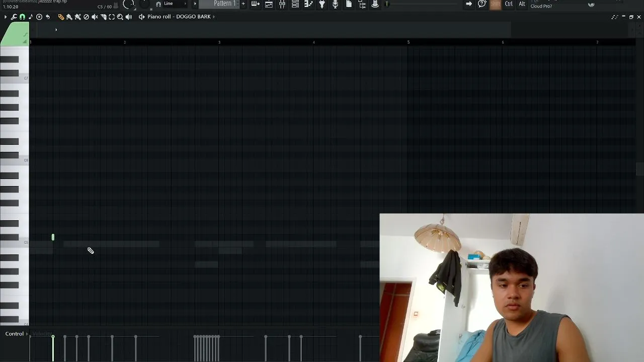This screenshot has height=362, width=644.
Task: Click the Control lane label
Action: click(14, 334)
